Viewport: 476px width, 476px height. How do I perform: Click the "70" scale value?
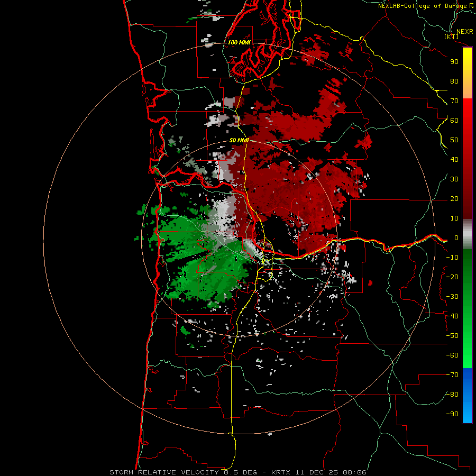click(454, 101)
